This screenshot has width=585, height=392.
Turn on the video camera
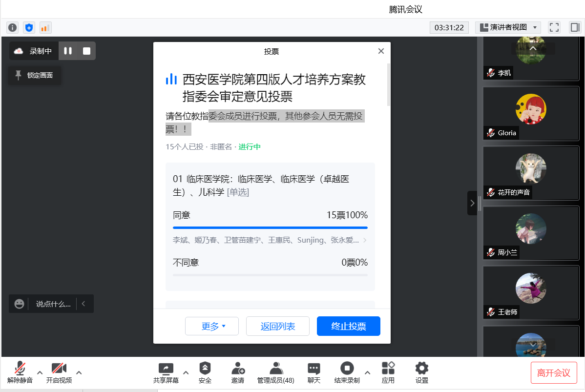click(x=59, y=372)
